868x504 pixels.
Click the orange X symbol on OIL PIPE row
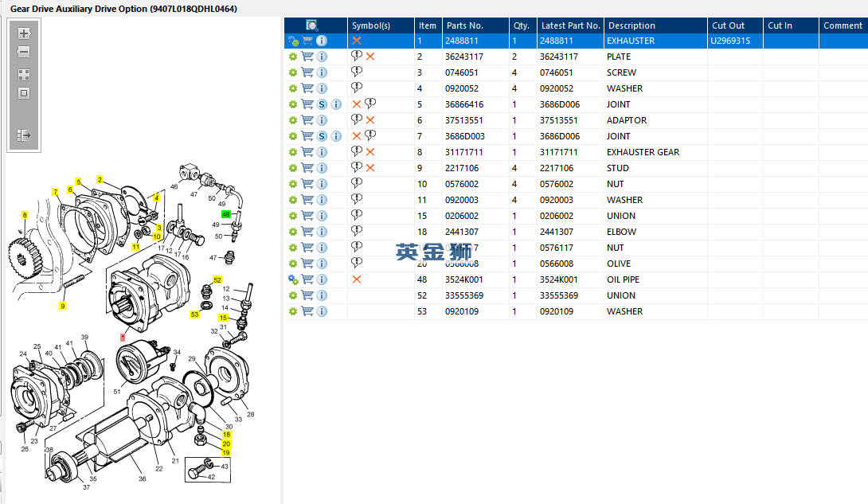[x=357, y=279]
